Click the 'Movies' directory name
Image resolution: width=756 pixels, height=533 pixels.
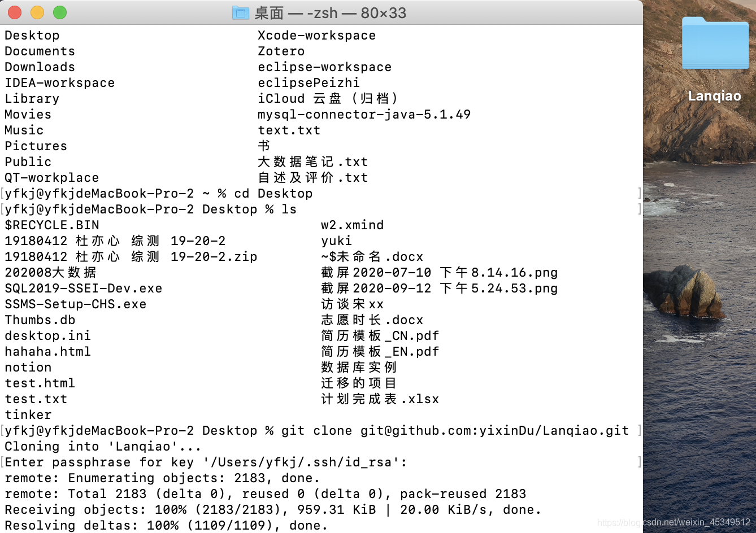pyautogui.click(x=28, y=114)
